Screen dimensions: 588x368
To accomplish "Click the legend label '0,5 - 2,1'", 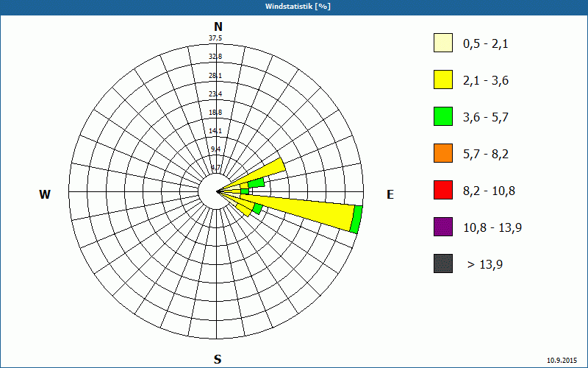I will [x=486, y=44].
